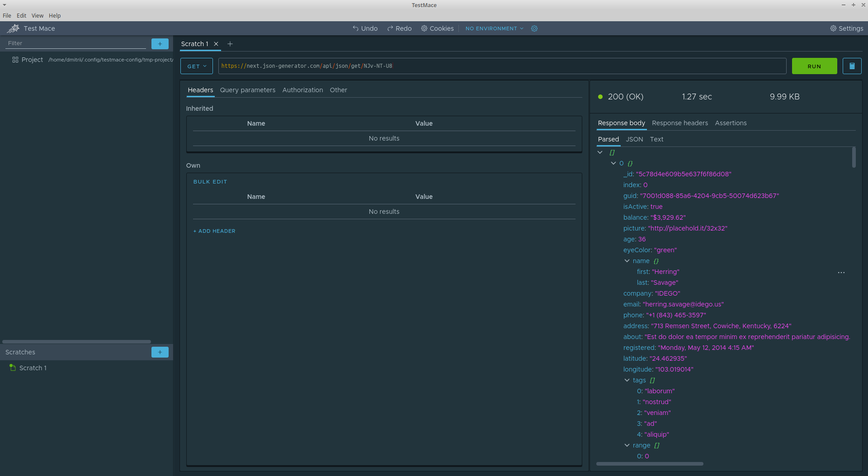This screenshot has height=476, width=868.
Task: Click the picture URL value
Action: [688, 228]
